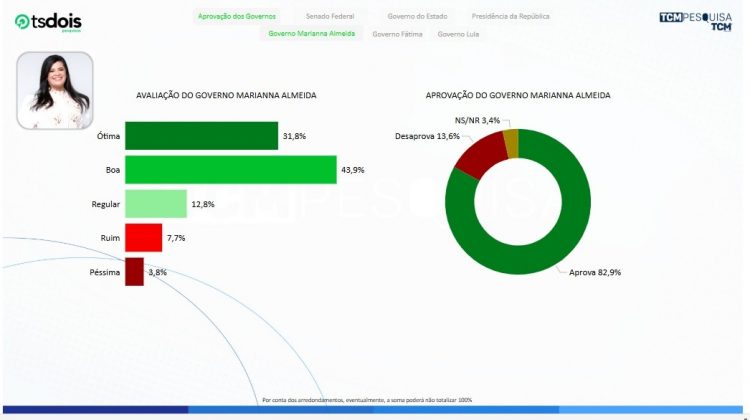The width and height of the screenshot is (750, 420).
Task: Click the Aprovação do Governo chart title
Action: pos(518,95)
